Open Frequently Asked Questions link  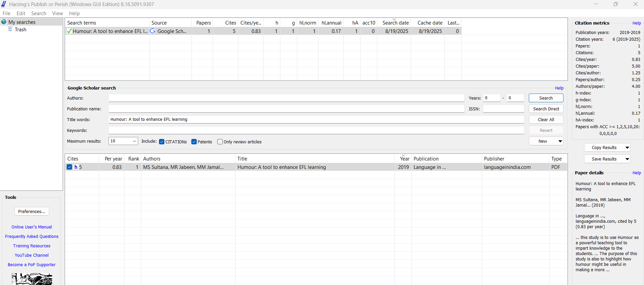coord(32,237)
